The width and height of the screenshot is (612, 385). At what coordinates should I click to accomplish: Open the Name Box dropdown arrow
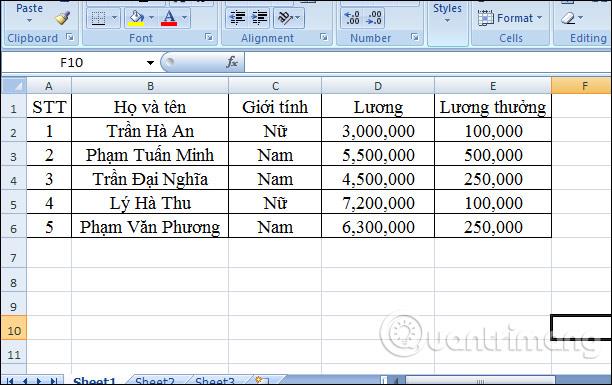pyautogui.click(x=150, y=63)
